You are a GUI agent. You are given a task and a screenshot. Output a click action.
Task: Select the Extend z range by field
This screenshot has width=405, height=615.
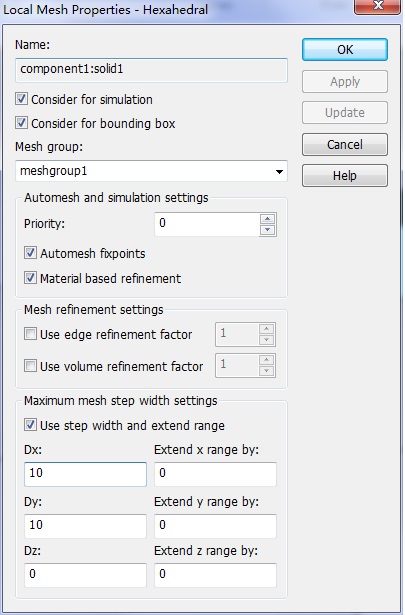(x=215, y=575)
